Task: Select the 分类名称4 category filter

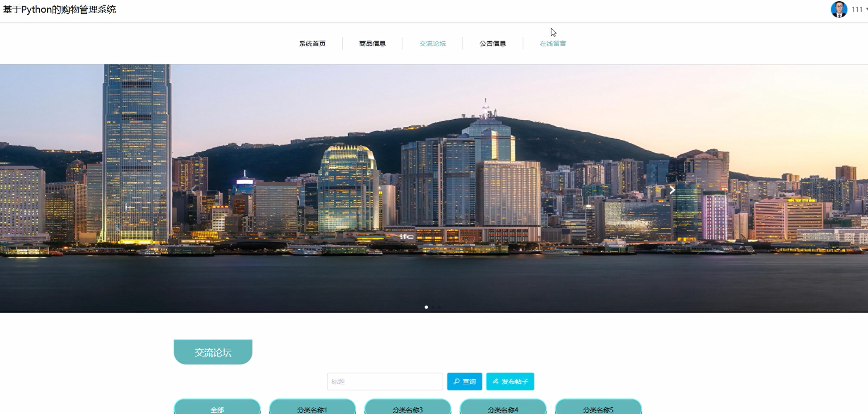Action: click(x=503, y=407)
